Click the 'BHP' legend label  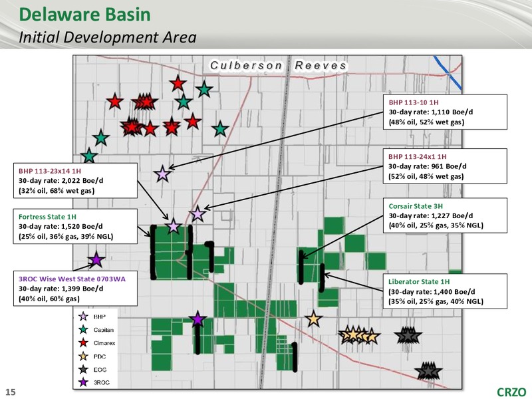[99, 317]
